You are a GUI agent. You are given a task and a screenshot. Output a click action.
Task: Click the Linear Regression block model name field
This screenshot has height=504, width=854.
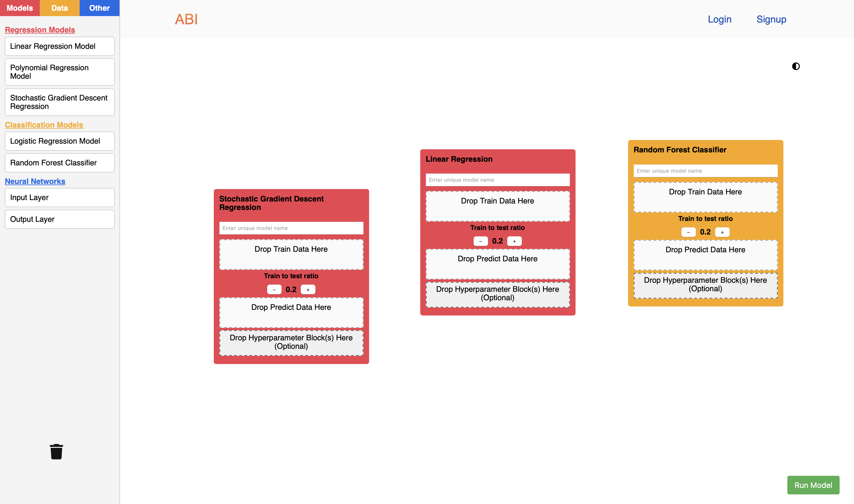(x=498, y=180)
